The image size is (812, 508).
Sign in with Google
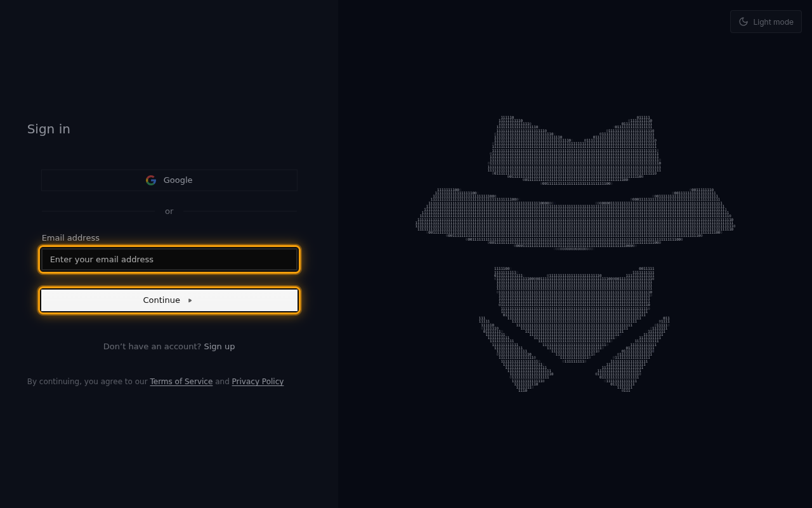pyautogui.click(x=169, y=180)
